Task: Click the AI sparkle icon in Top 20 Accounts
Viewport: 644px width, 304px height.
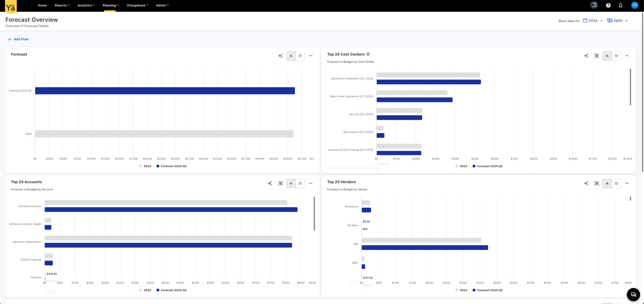Action: 270,184
